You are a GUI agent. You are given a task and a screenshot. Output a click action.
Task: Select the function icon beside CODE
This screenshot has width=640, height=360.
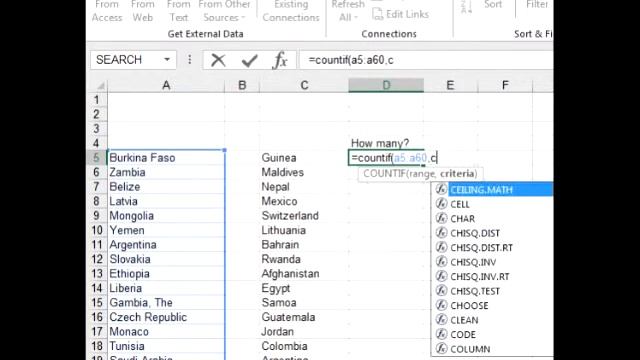coord(441,334)
